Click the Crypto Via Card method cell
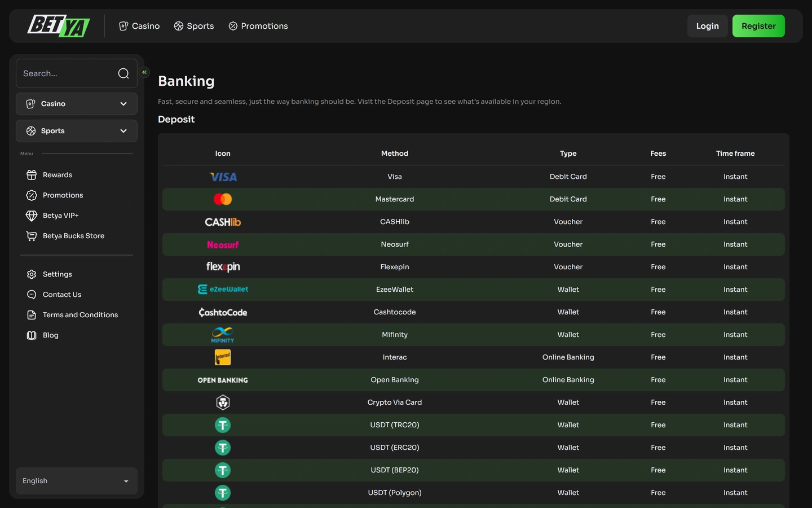 (x=395, y=402)
